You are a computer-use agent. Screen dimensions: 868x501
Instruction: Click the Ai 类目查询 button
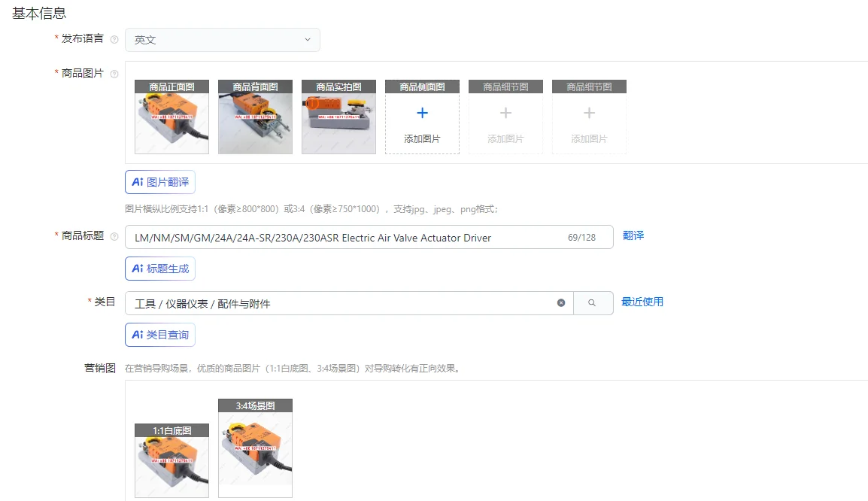160,335
